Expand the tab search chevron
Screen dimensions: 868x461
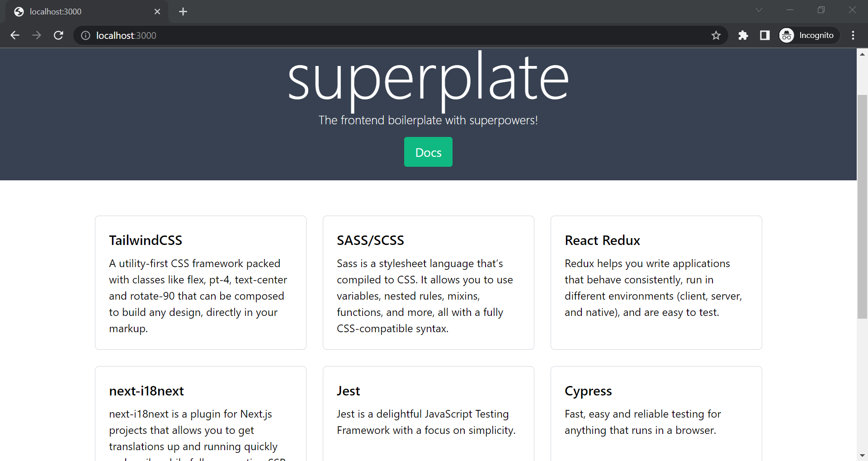point(759,10)
